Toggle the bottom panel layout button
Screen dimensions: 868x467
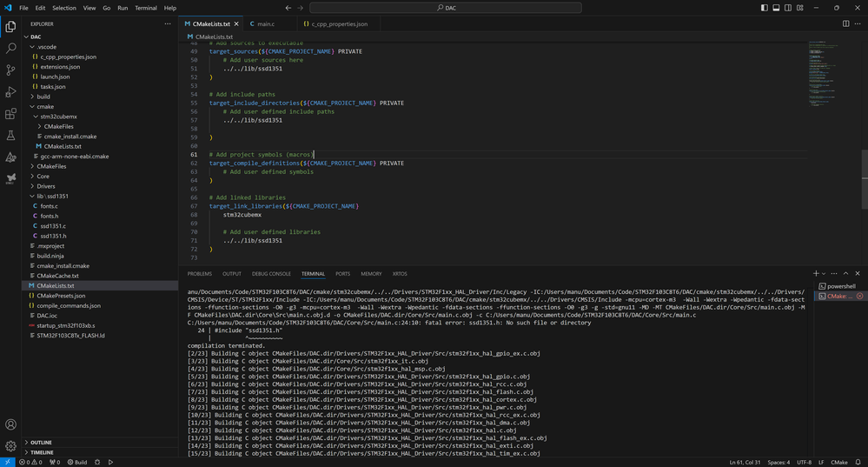777,8
